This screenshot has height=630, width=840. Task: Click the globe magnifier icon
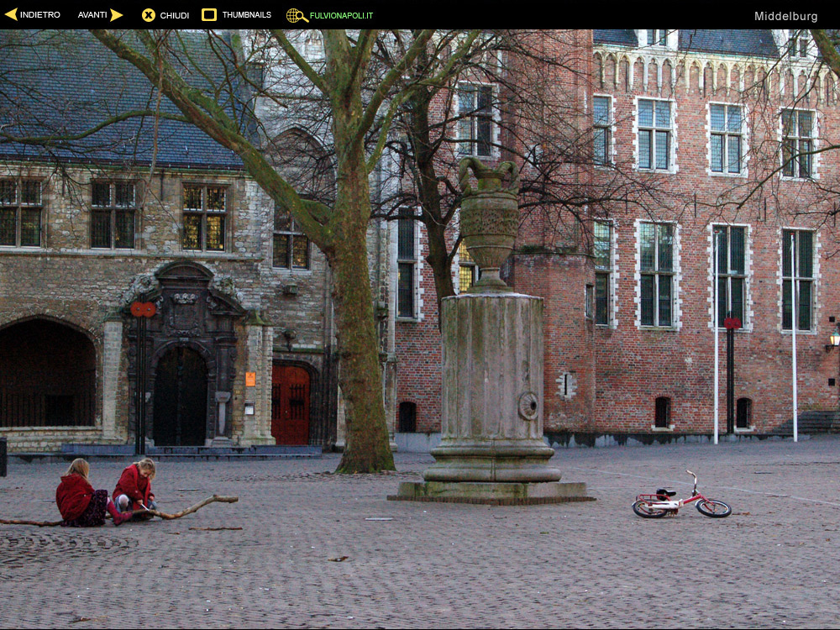297,15
